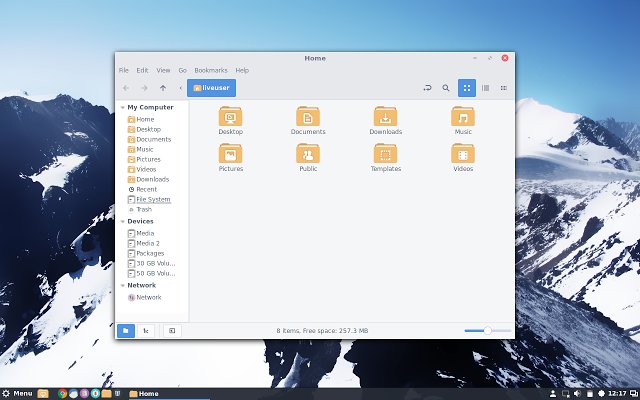Open the Help menu
The height and width of the screenshot is (400, 640).
(242, 70)
